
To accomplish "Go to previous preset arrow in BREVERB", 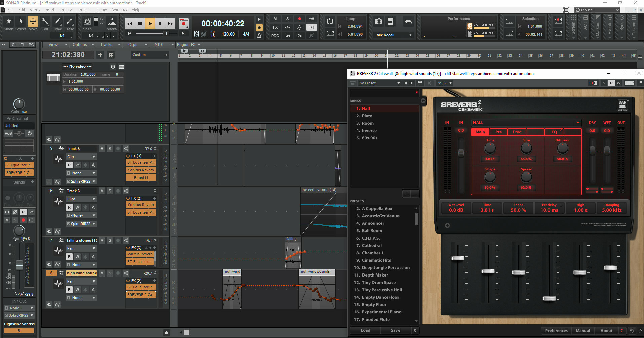I will point(405,83).
